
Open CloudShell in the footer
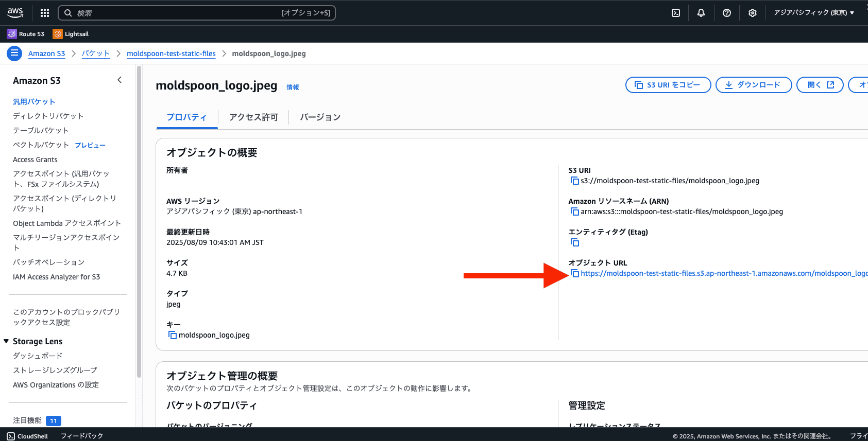click(x=27, y=436)
